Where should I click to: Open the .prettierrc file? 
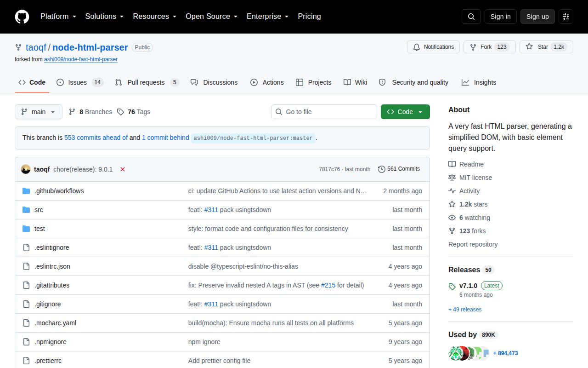tap(48, 361)
